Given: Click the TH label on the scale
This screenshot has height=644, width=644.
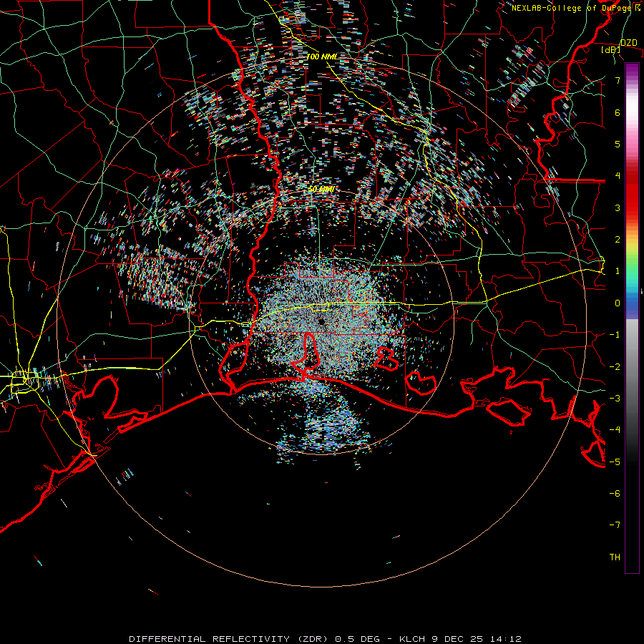Looking at the screenshot, I should 615,557.
